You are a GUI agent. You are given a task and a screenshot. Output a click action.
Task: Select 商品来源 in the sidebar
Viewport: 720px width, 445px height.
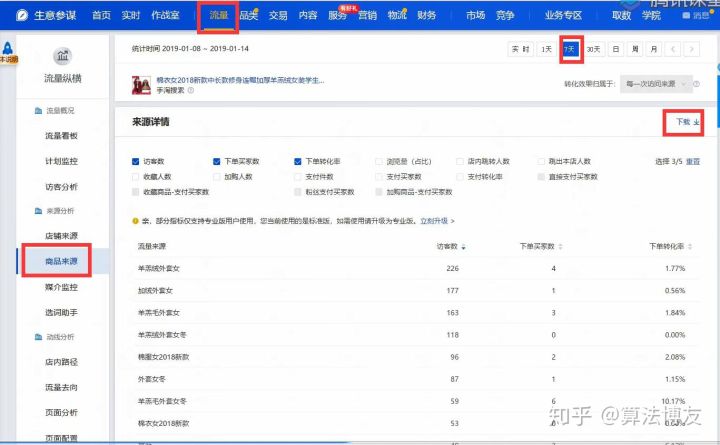click(62, 262)
